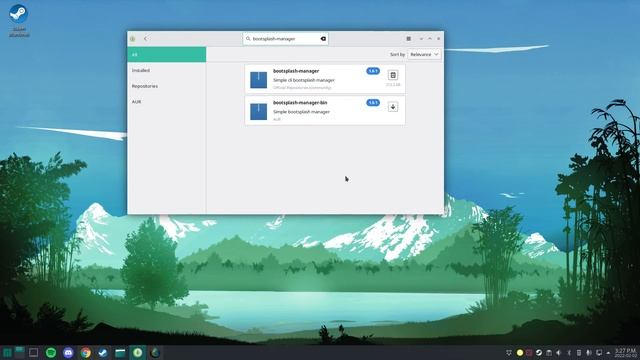The height and width of the screenshot is (360, 640).
Task: Launch Discord from the taskbar
Action: point(68,353)
